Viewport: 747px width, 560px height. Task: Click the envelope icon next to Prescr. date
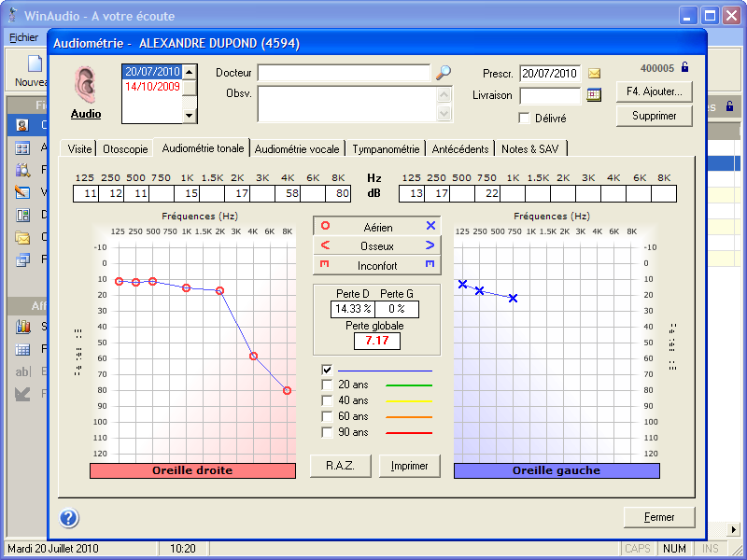tap(594, 74)
